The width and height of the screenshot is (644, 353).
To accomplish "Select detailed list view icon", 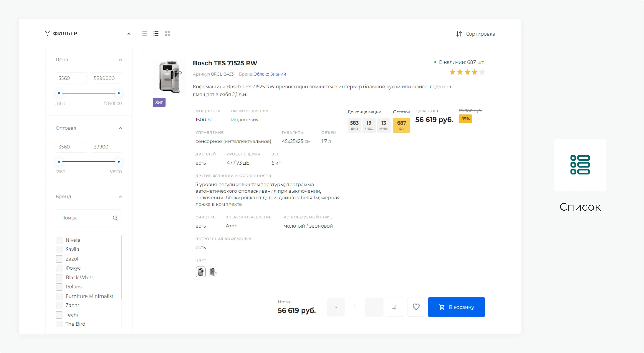I will 156,33.
